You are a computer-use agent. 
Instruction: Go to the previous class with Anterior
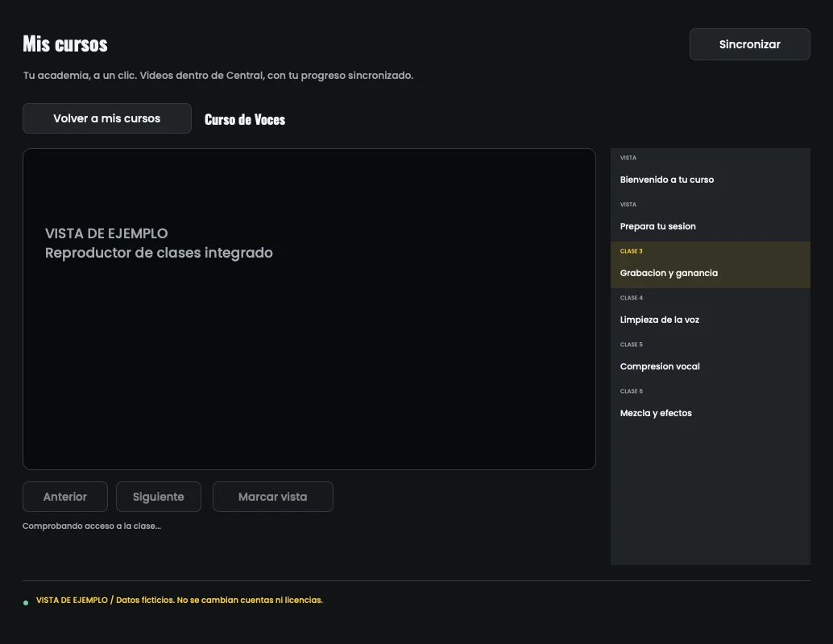point(64,497)
